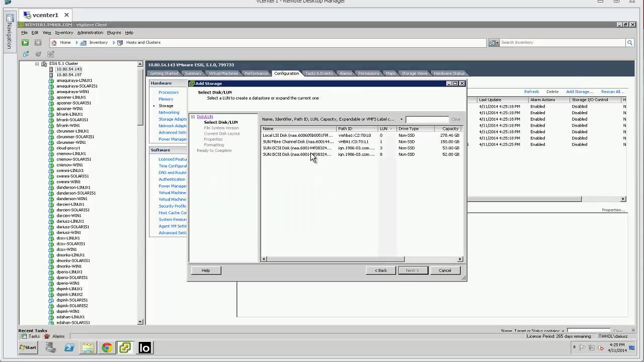The height and width of the screenshot is (362, 644).
Task: Open the Inventory menu
Action: [x=64, y=33]
